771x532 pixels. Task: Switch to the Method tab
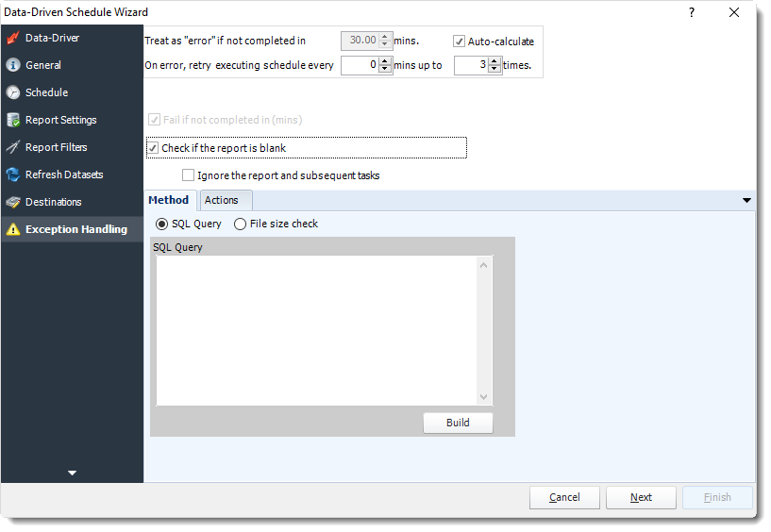169,200
